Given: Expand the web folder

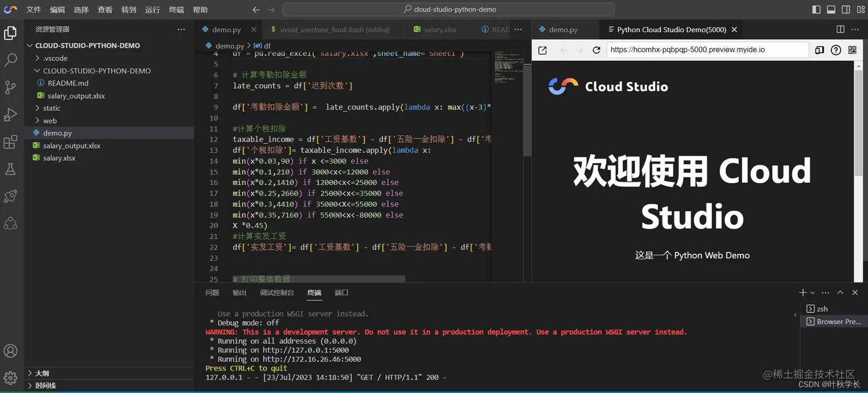Looking at the screenshot, I should coord(109,120).
